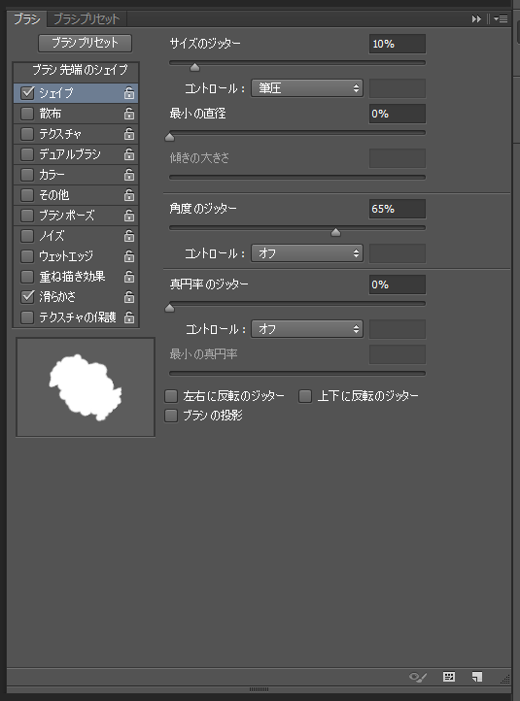Select the その他 row label
This screenshot has height=701, width=520.
click(x=54, y=195)
